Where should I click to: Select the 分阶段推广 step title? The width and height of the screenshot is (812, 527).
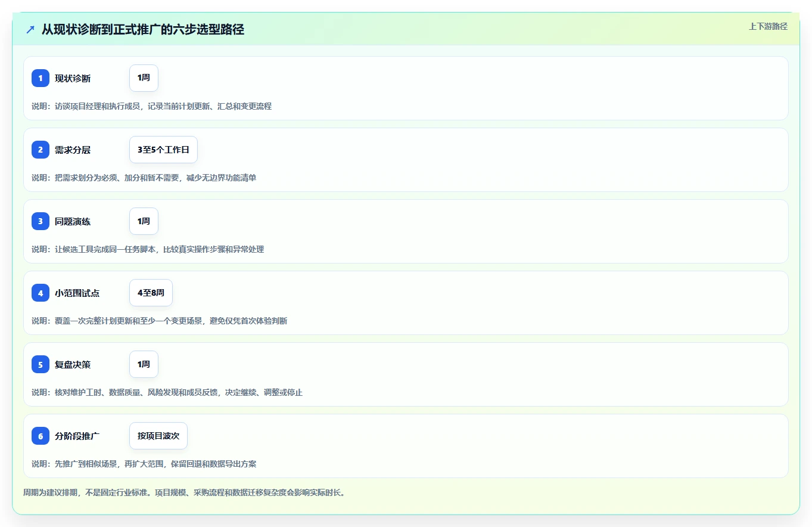[x=77, y=436]
